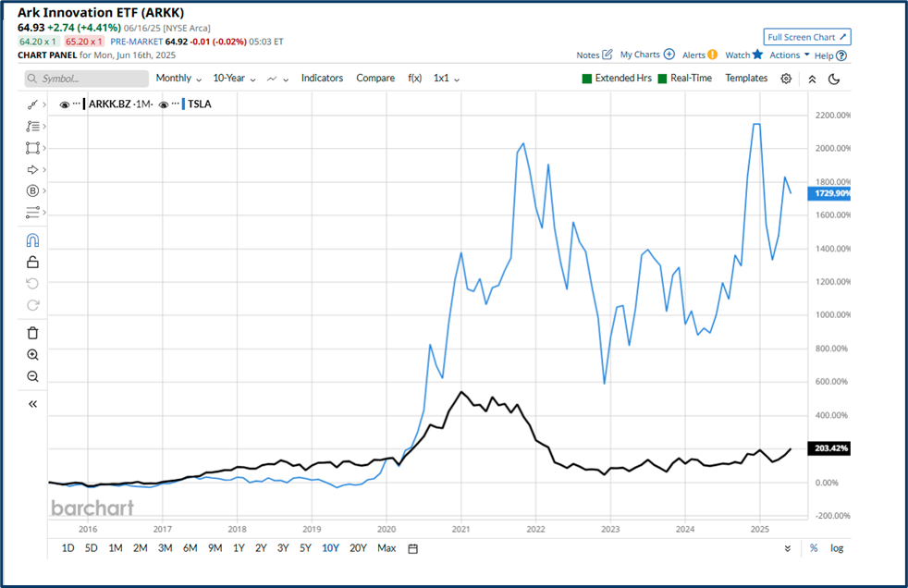Switch to dark mode via moon icon

[833, 79]
